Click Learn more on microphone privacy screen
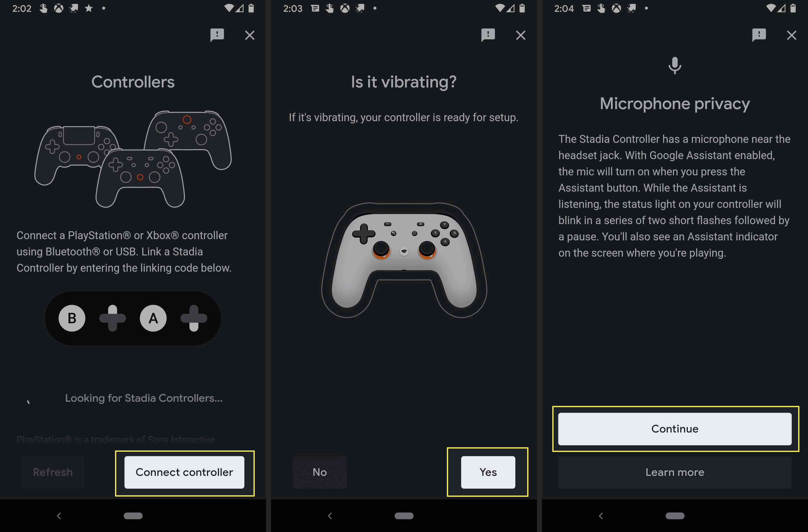The width and height of the screenshot is (808, 532). 674,472
